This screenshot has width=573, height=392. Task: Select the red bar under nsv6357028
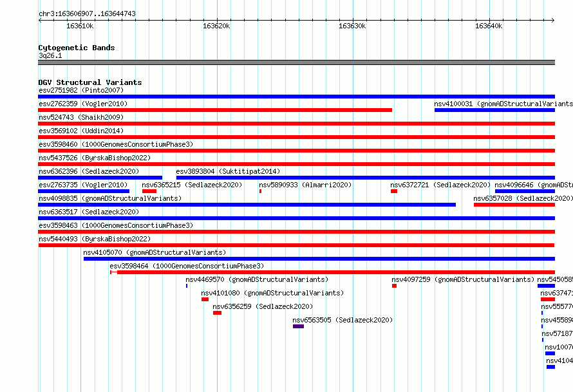(514, 205)
